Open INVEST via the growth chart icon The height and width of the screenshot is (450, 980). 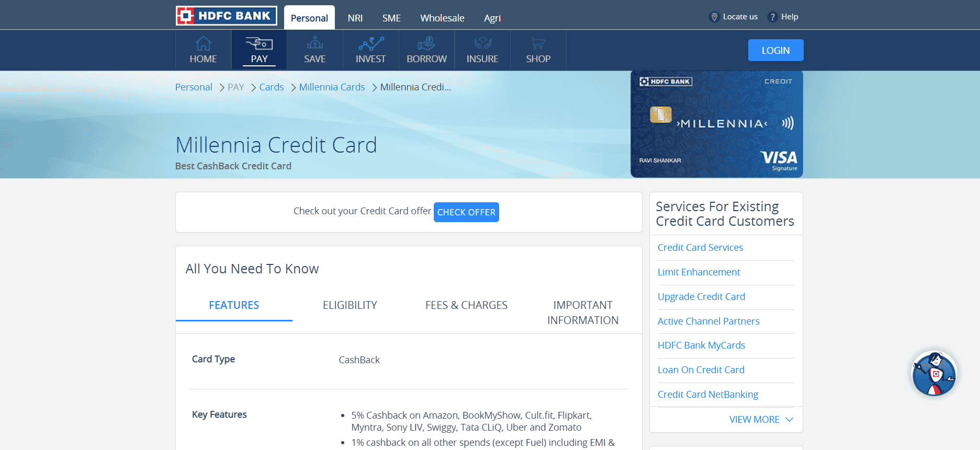tap(371, 43)
